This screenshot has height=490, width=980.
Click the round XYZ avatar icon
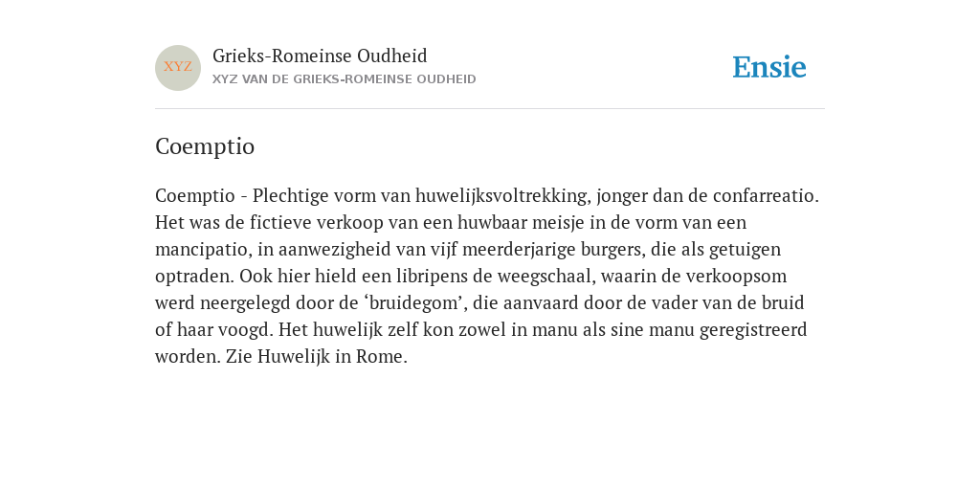pos(178,68)
